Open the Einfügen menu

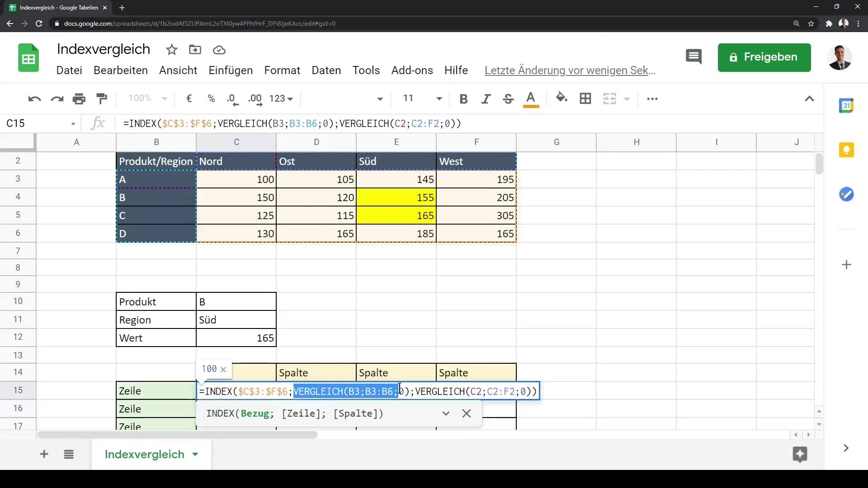(231, 70)
